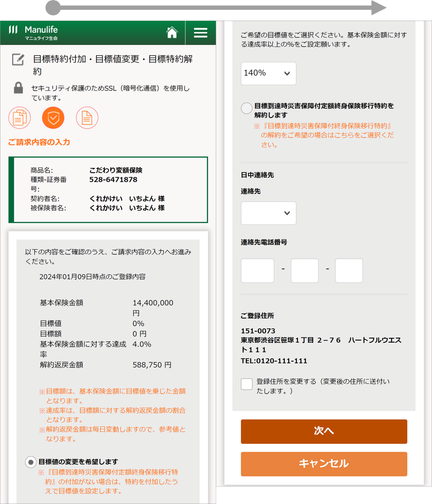
Task: Click the 目標値 0% value
Action: (138, 323)
